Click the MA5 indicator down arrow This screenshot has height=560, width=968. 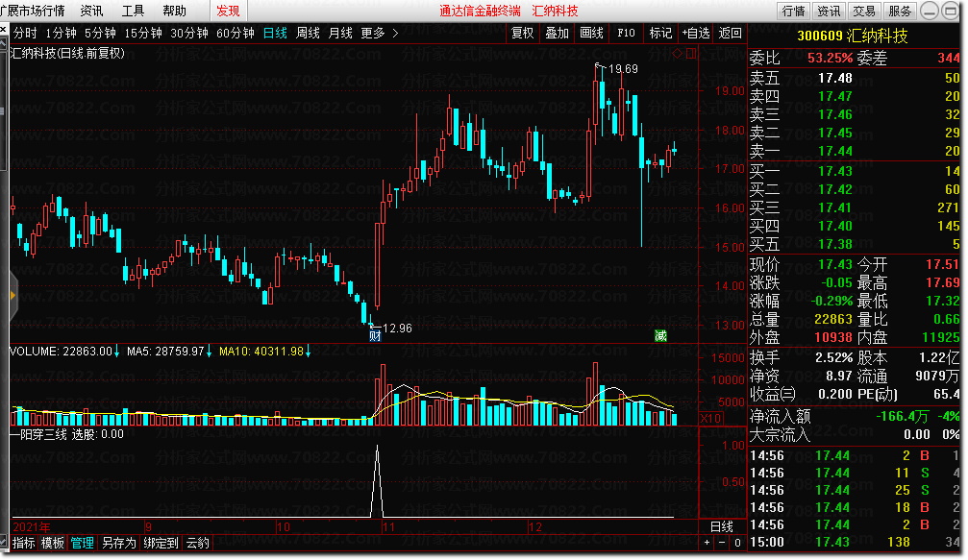pos(210,352)
